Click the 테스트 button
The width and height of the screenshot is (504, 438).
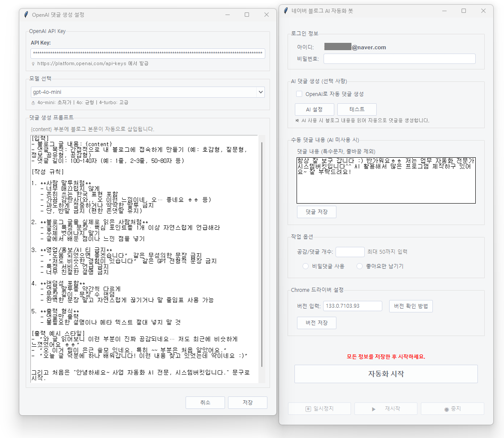[x=357, y=110]
